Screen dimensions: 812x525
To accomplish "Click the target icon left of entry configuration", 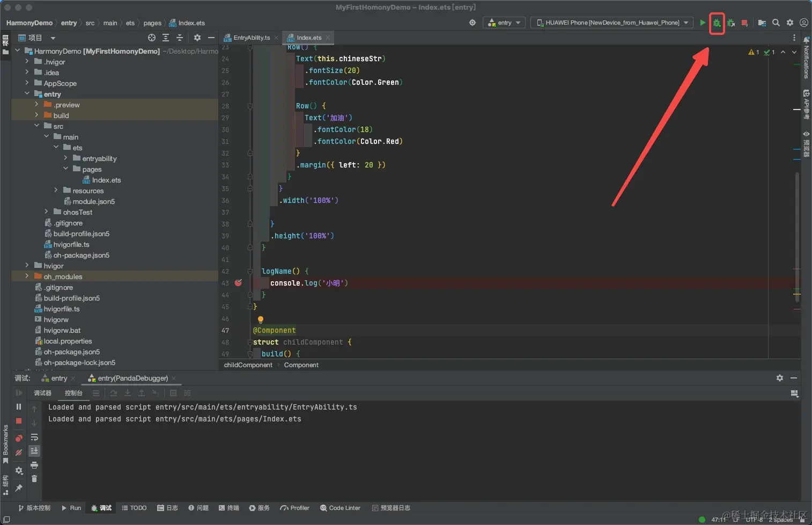I will [x=473, y=23].
